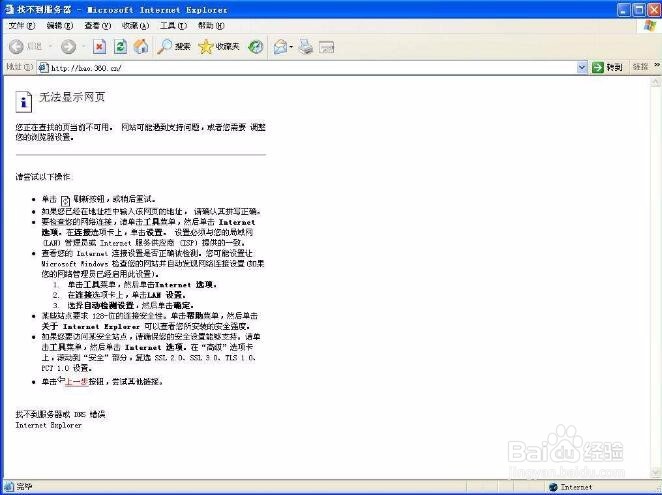The image size is (662, 495).
Task: Open Search (搜索) toolbar button
Action: 174,46
